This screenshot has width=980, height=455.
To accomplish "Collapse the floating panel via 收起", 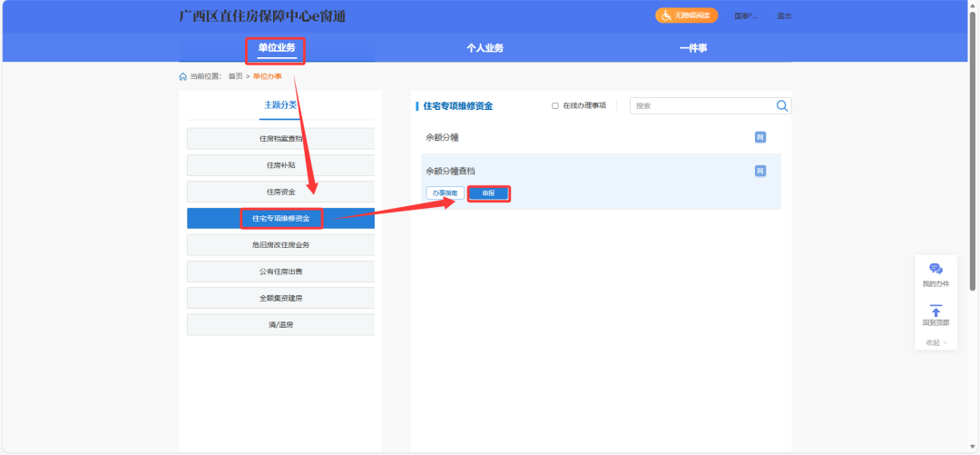I will click(x=936, y=342).
